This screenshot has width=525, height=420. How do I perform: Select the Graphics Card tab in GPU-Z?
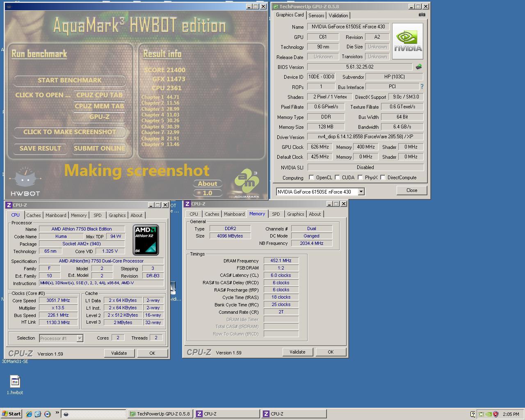[x=290, y=15]
